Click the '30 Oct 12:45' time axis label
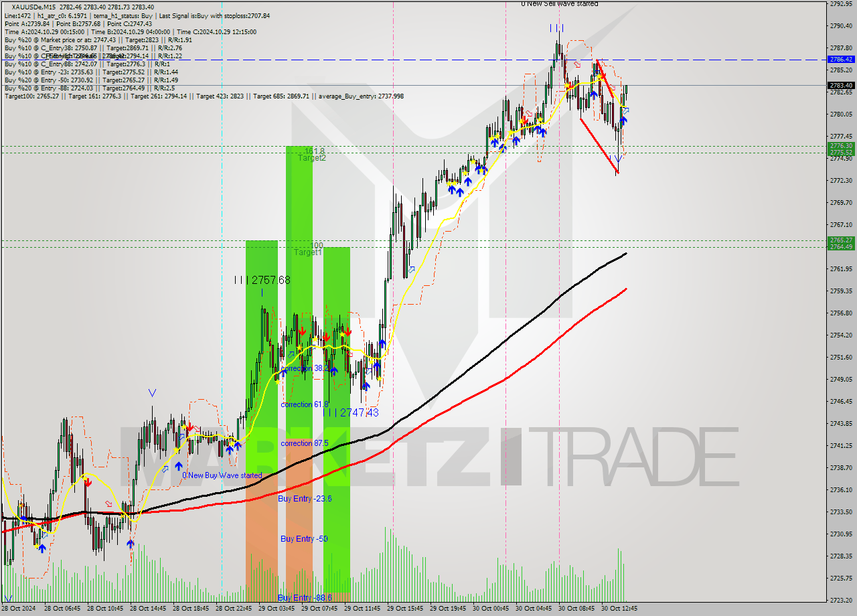This screenshot has width=857, height=616. coord(619,609)
